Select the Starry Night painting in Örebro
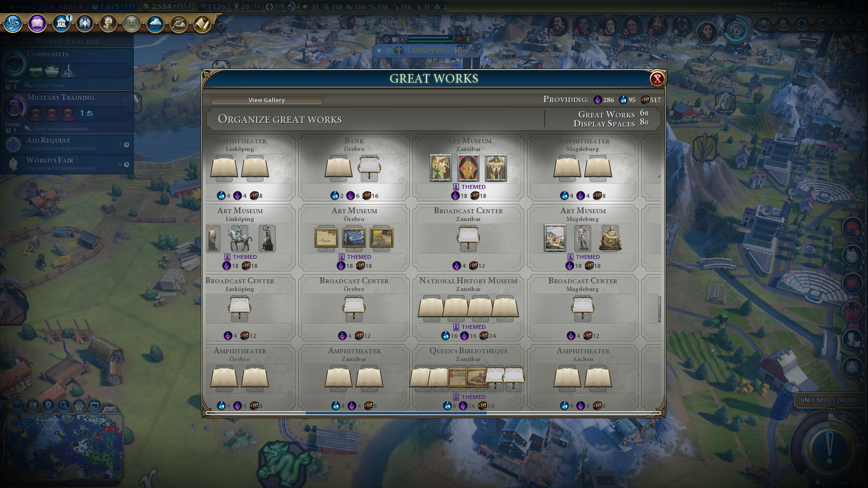 coord(354,238)
